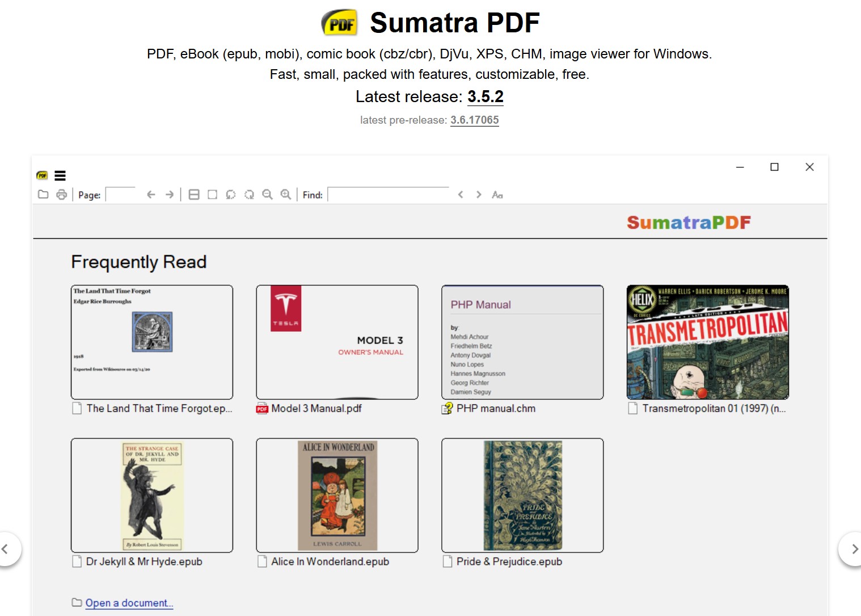Click 'PHP manual.chm' filename
Viewport: 861px width, 616px height.
496,408
